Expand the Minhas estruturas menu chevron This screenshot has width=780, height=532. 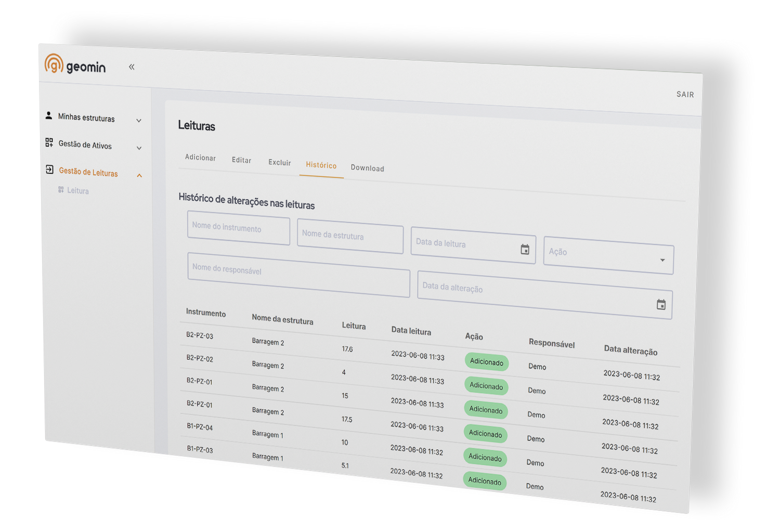click(x=139, y=121)
